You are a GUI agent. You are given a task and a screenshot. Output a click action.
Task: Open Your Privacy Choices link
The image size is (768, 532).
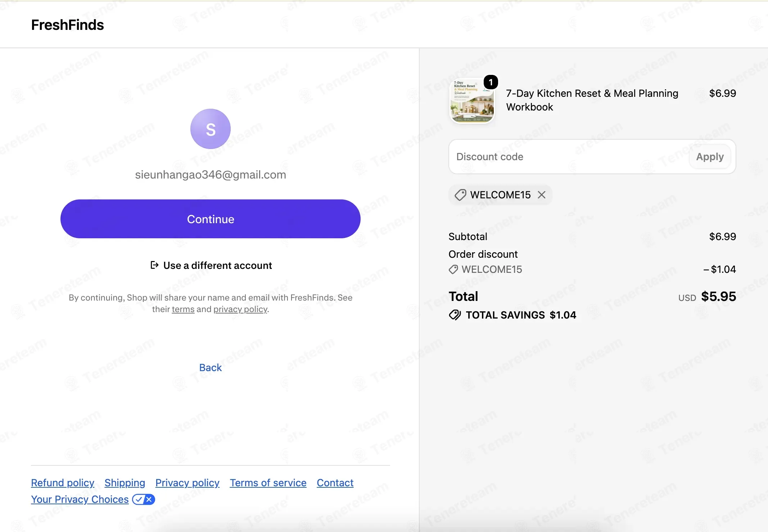(x=80, y=499)
